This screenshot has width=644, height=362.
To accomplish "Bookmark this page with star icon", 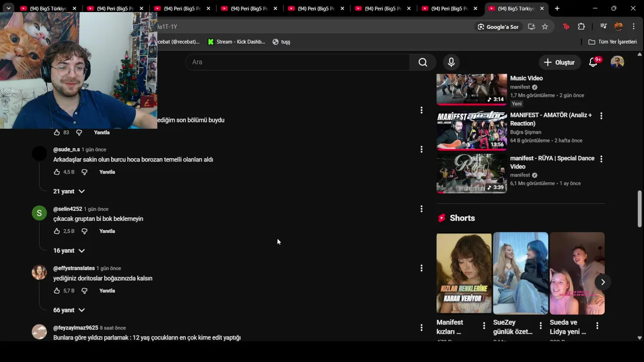I will [x=545, y=27].
